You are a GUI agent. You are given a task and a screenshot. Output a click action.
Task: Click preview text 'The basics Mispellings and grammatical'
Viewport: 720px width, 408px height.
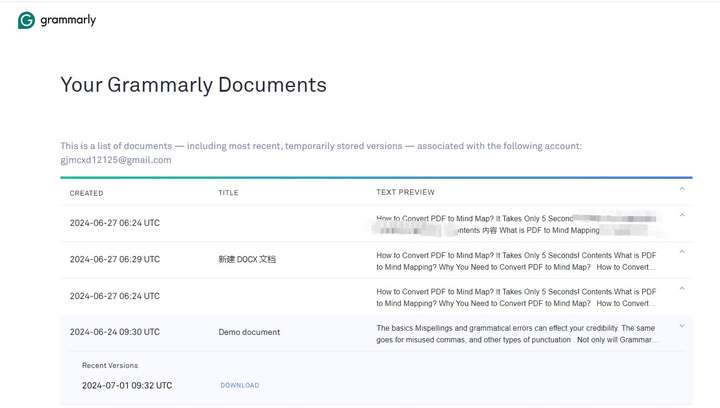tap(445, 328)
